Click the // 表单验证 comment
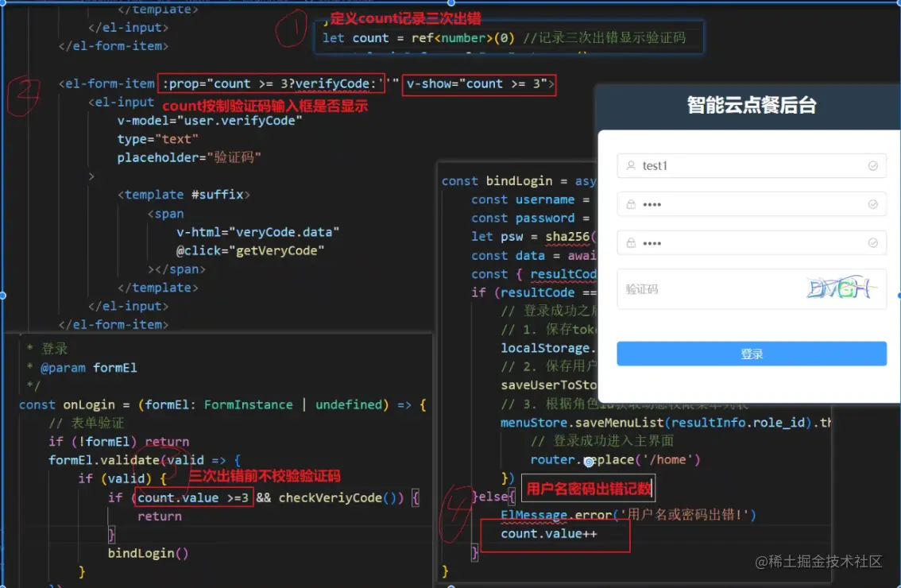The height and width of the screenshot is (588, 901). pos(86,423)
